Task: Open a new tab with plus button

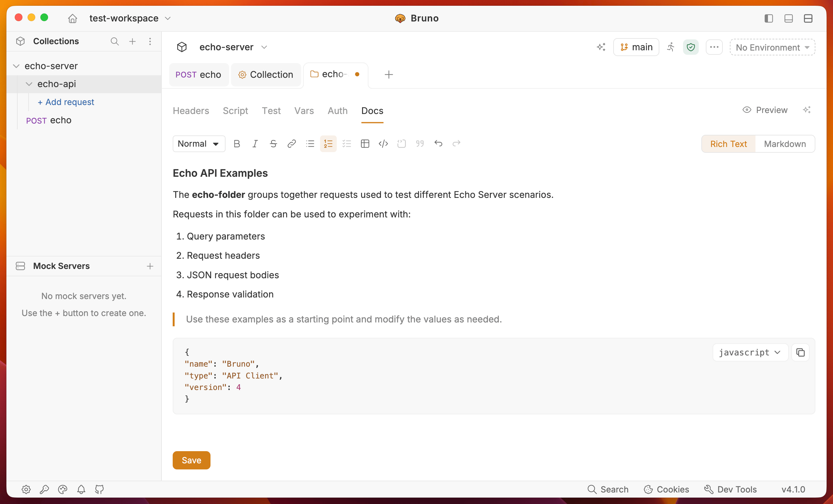Action: (x=389, y=75)
